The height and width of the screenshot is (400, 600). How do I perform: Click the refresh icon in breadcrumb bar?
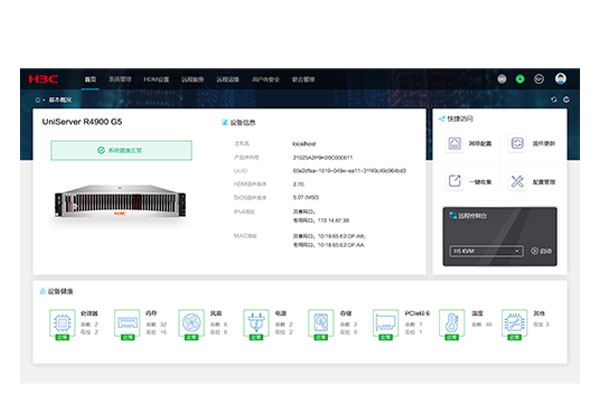(554, 100)
